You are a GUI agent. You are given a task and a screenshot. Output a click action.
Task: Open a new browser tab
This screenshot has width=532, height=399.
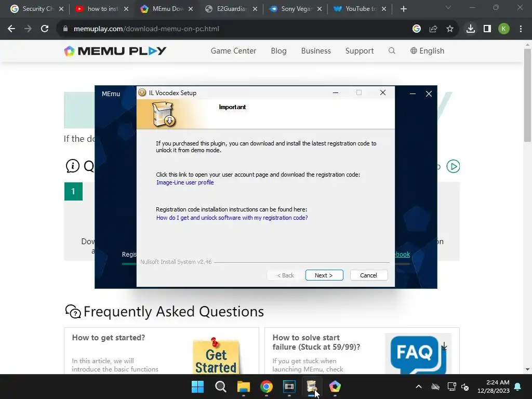pyautogui.click(x=403, y=9)
